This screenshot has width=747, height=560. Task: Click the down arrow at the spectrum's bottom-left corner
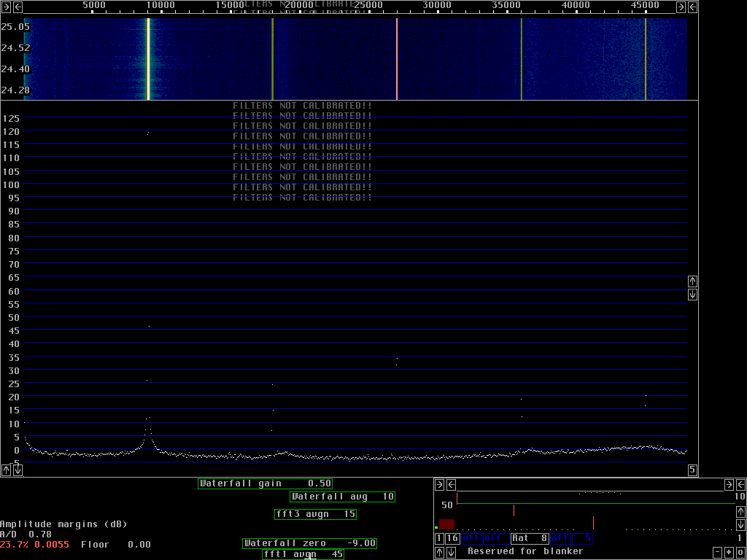point(18,470)
